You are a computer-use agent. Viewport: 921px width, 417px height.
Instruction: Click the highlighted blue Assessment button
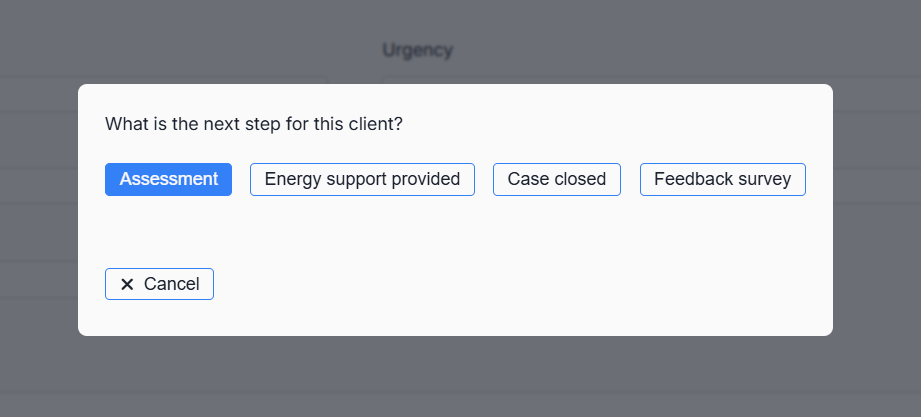click(168, 179)
